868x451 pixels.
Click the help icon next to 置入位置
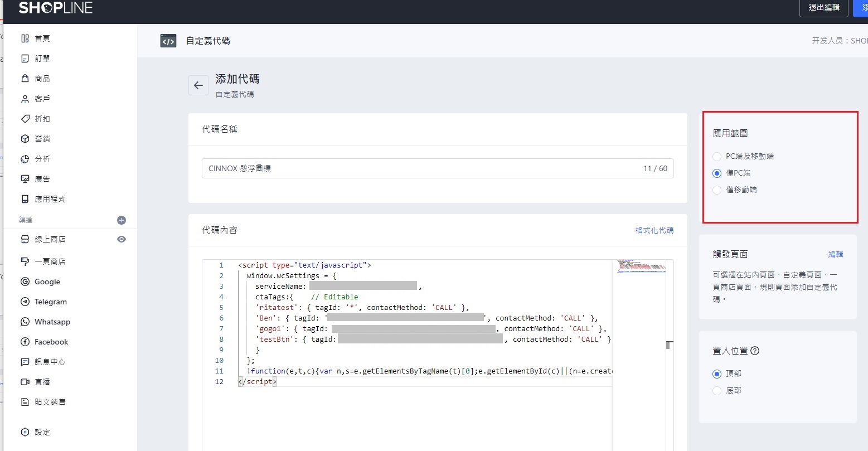point(755,351)
